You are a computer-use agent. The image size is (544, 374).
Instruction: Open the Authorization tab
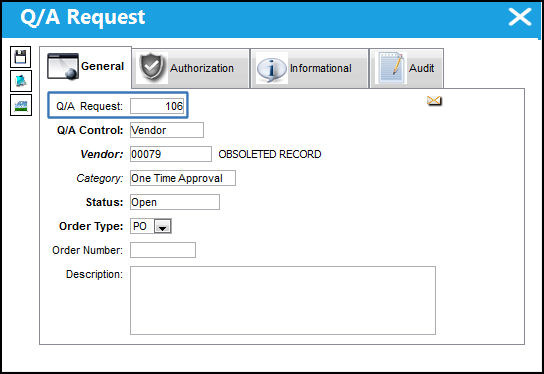[x=190, y=68]
